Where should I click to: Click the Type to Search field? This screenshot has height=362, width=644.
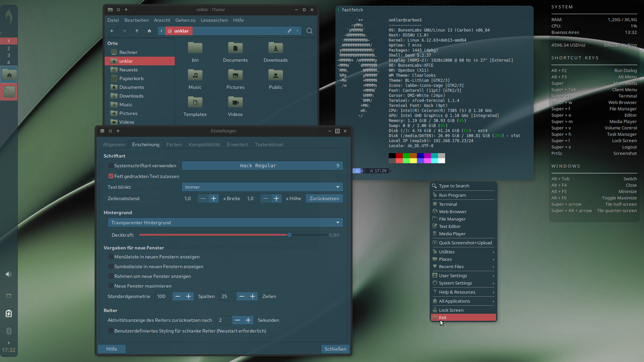click(463, 186)
